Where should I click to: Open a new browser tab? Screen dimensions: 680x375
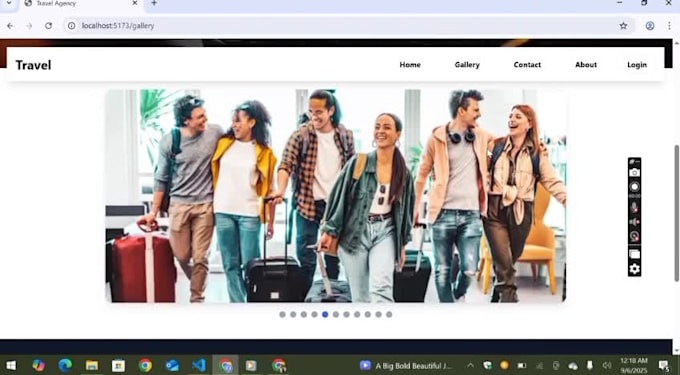(x=154, y=3)
